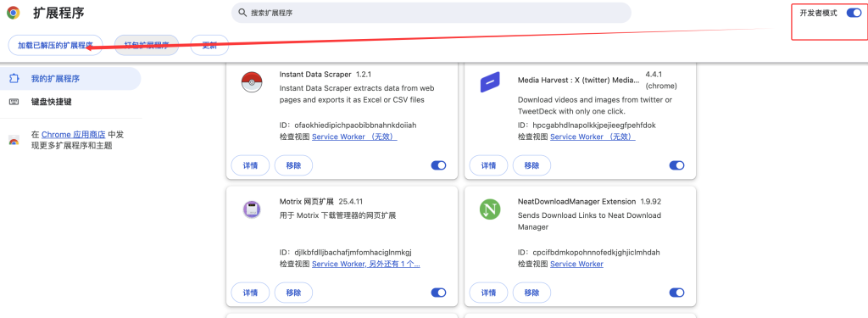Click 移除 for Instant Data Scraper
Viewport: 868px width, 318px height.
[293, 165]
